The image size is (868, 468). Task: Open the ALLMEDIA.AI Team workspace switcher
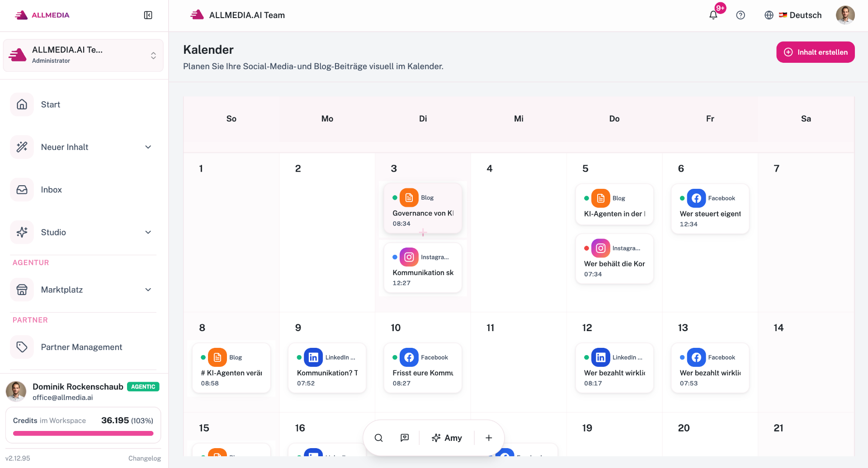[83, 55]
